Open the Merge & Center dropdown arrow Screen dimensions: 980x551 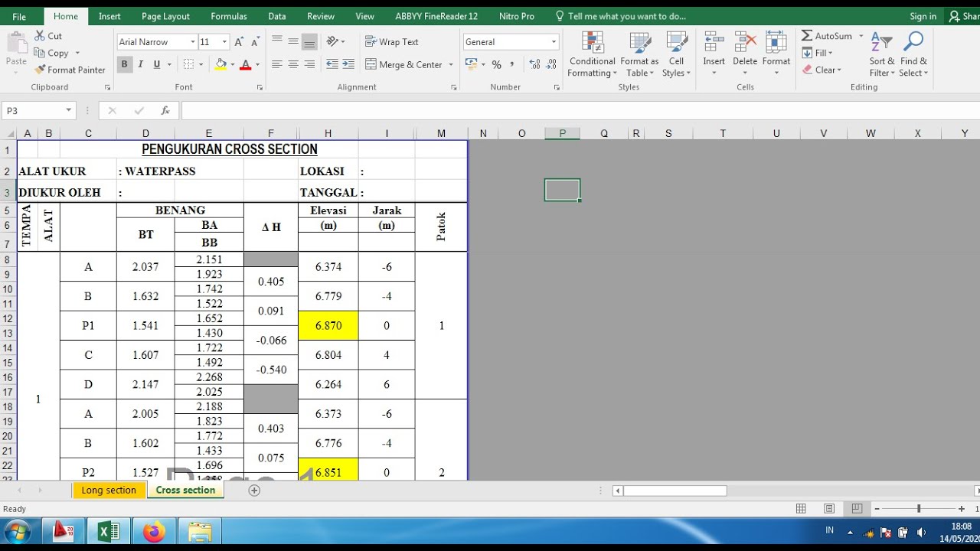click(451, 65)
